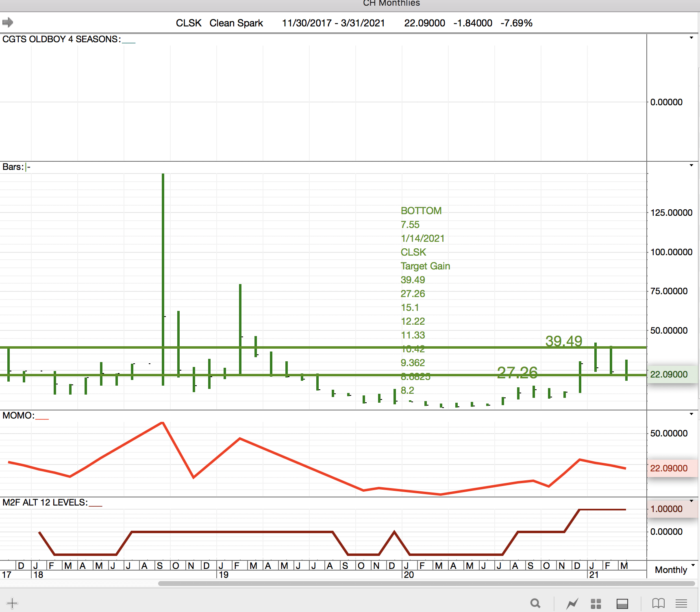
Task: Click the 125.00000 price axis label
Action: point(671,213)
